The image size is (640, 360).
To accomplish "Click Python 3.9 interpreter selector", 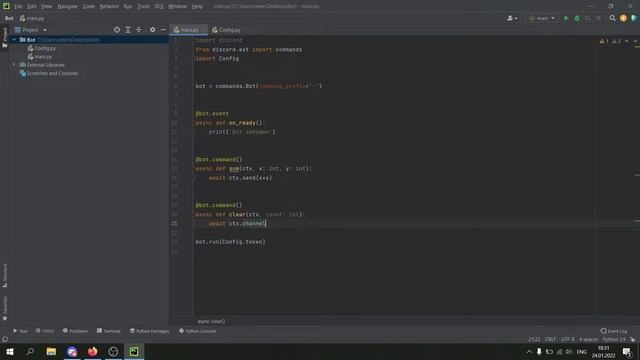I will (614, 339).
